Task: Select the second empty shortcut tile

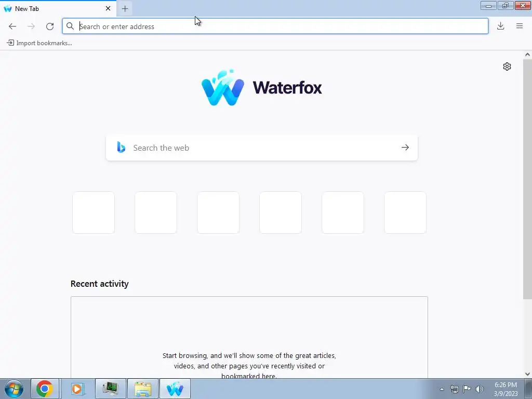Action: 156,212
